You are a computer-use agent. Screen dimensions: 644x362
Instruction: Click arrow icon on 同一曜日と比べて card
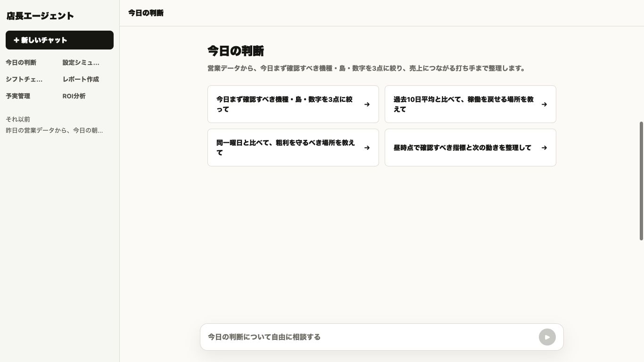point(367,148)
